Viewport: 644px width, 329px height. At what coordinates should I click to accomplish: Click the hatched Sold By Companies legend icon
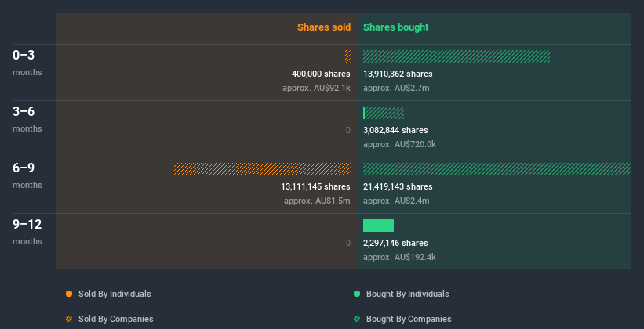tap(69, 319)
